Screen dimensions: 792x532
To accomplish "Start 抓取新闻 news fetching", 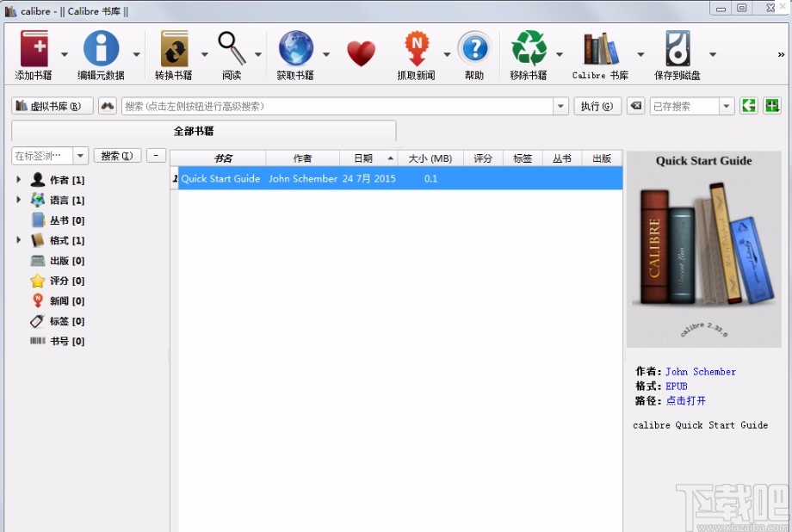I will tap(418, 47).
